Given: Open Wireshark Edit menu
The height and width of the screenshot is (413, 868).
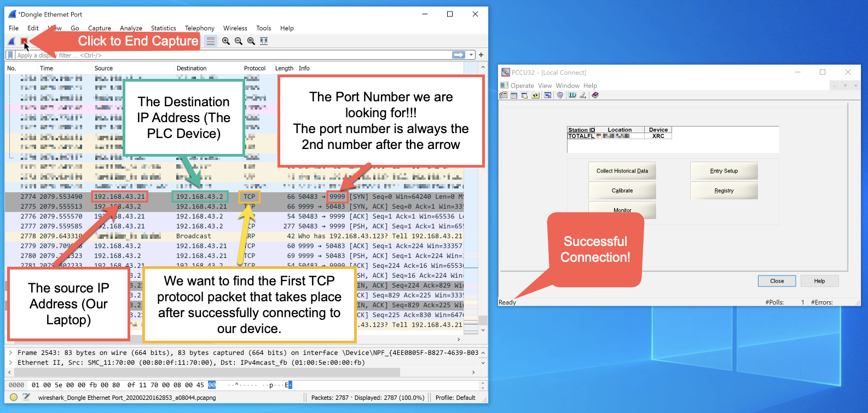Looking at the screenshot, I should click(33, 28).
